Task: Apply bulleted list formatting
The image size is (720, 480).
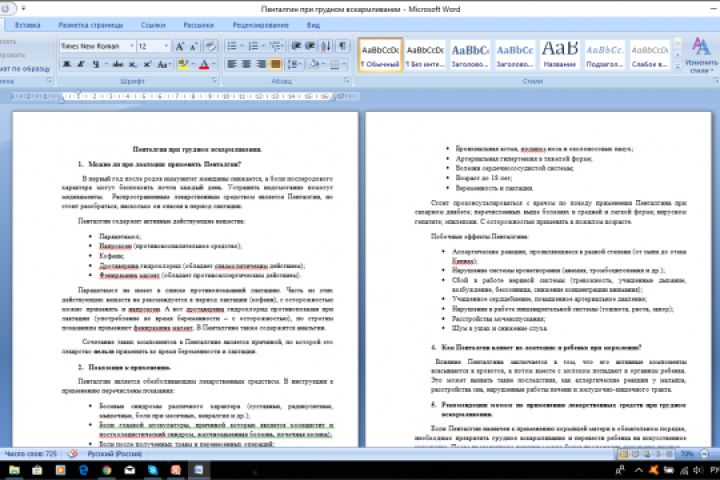Action: point(232,46)
